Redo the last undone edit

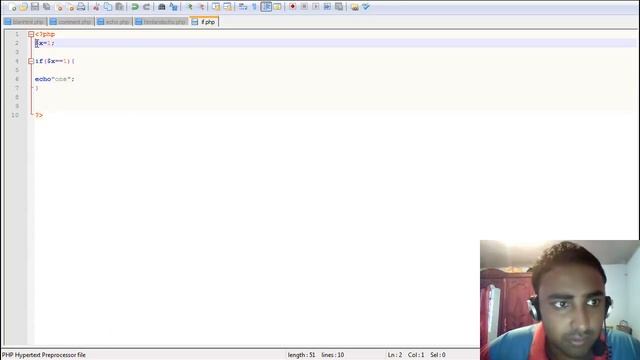click(147, 7)
